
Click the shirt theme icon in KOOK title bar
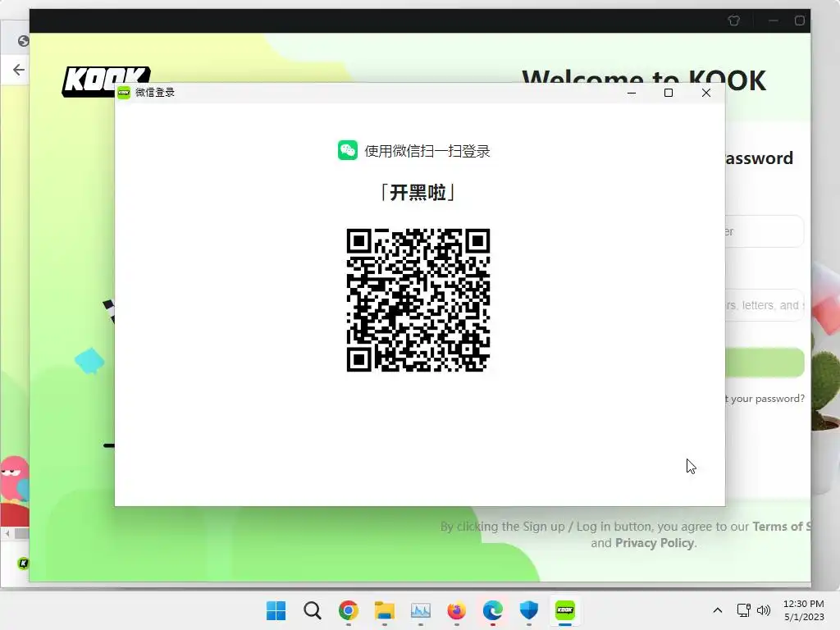[734, 21]
